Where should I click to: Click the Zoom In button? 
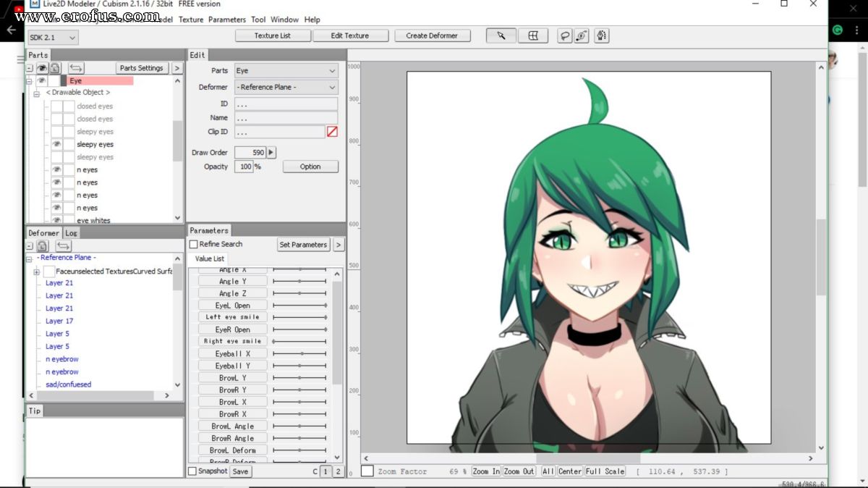(x=486, y=471)
